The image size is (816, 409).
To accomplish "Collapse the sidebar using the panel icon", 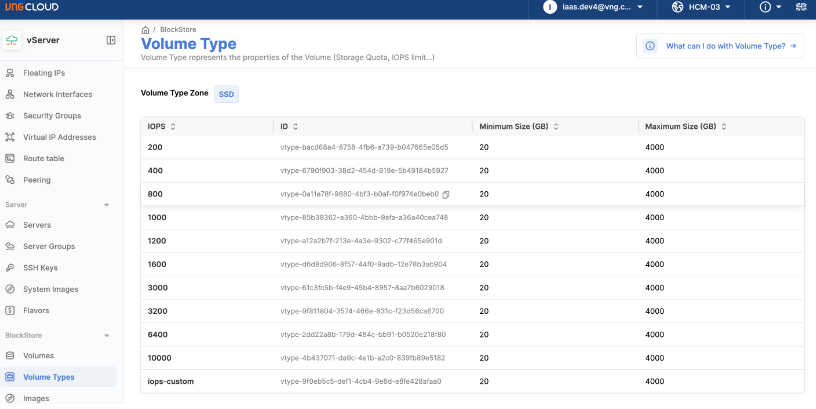I will pyautogui.click(x=111, y=40).
